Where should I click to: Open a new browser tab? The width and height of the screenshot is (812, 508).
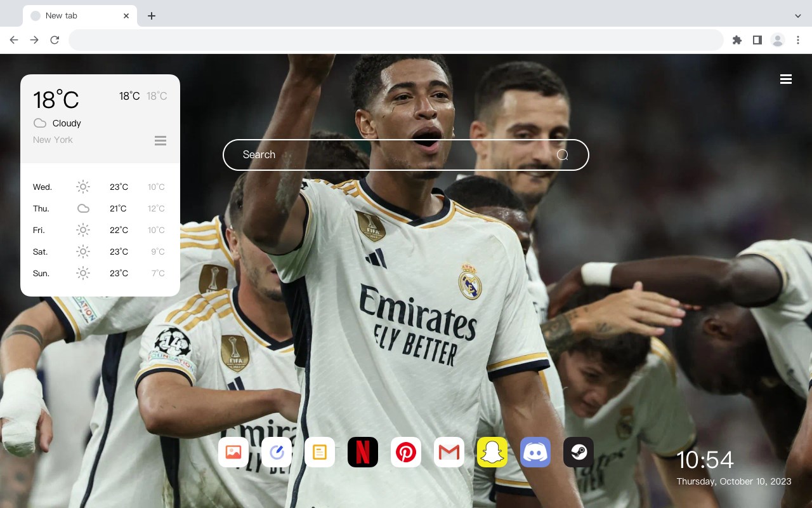click(x=151, y=16)
